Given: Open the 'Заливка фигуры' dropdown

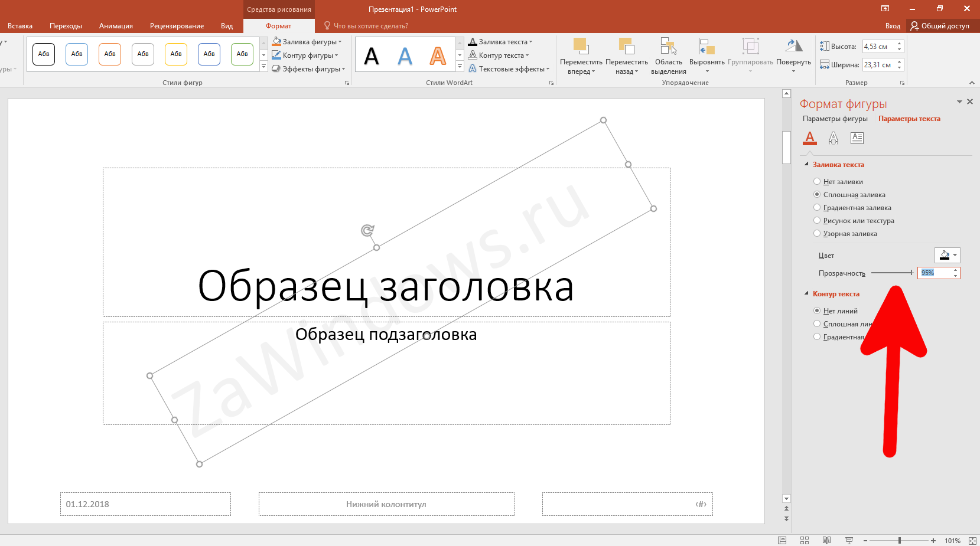Looking at the screenshot, I should click(307, 42).
